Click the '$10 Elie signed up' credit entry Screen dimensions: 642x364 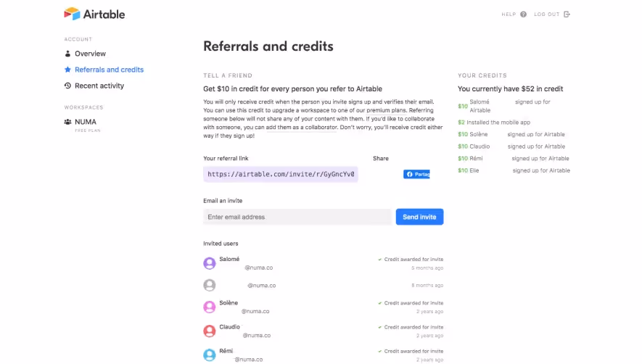(x=514, y=170)
